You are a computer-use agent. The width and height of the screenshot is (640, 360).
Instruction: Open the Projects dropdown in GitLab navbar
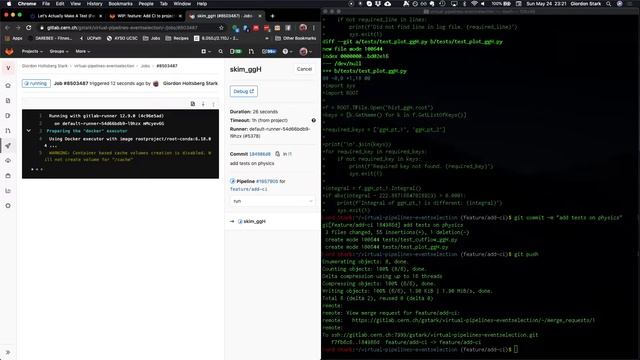tap(32, 51)
